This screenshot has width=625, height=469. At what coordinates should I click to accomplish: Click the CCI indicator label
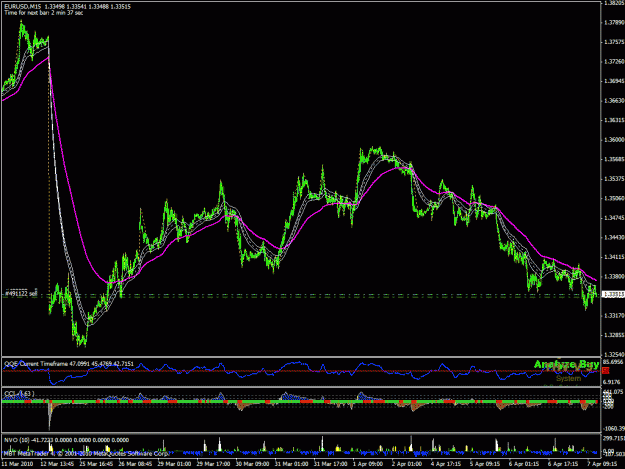[x=19, y=394]
